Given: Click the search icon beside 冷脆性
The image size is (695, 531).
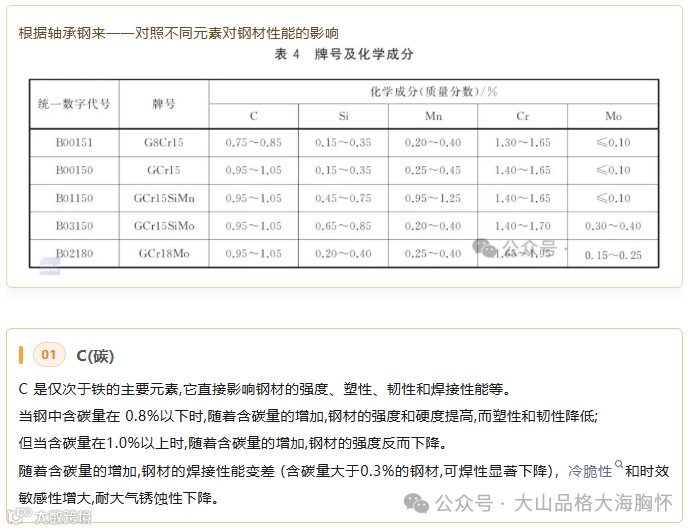Looking at the screenshot, I should coord(619,464).
